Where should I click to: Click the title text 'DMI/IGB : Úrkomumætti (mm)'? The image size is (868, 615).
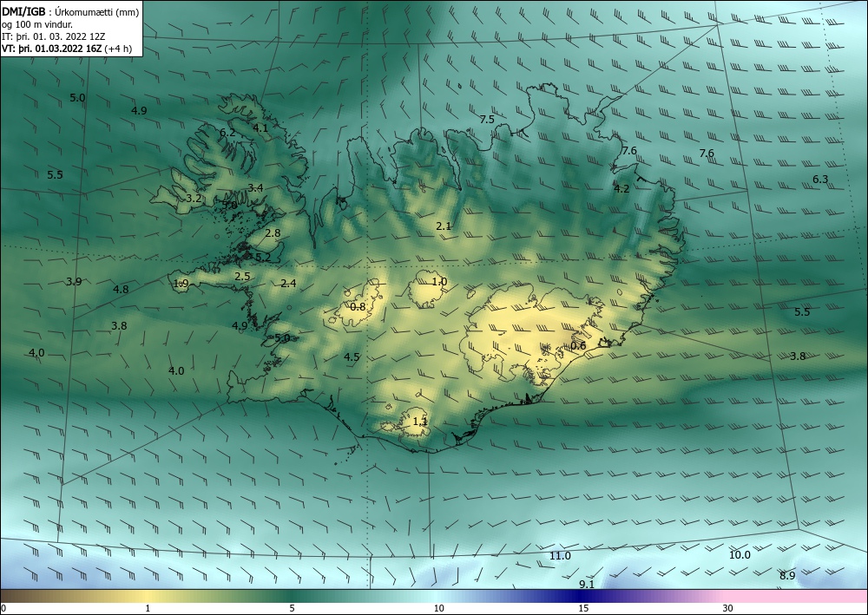70,11
